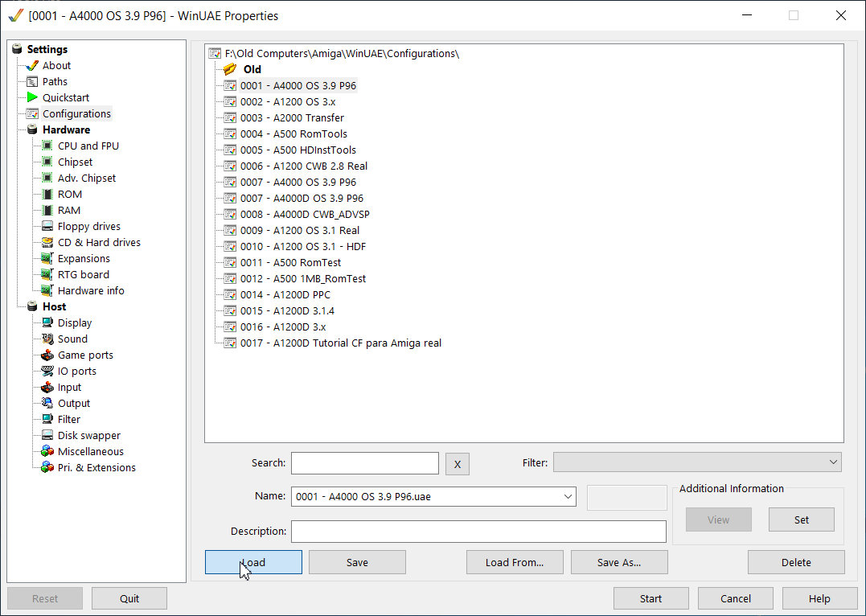Viewport: 866px width, 616px height.
Task: Load the selected configuration
Action: (x=253, y=562)
